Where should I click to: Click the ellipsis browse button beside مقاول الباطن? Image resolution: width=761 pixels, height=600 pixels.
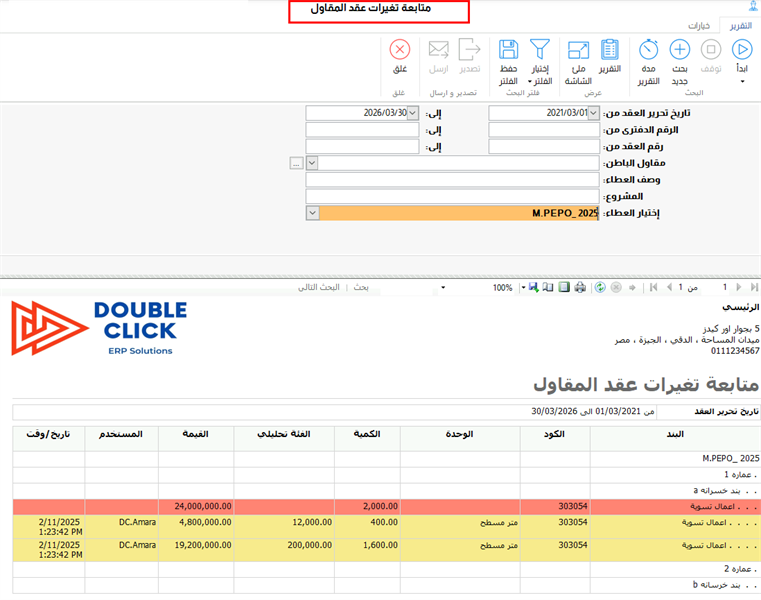coord(296,163)
